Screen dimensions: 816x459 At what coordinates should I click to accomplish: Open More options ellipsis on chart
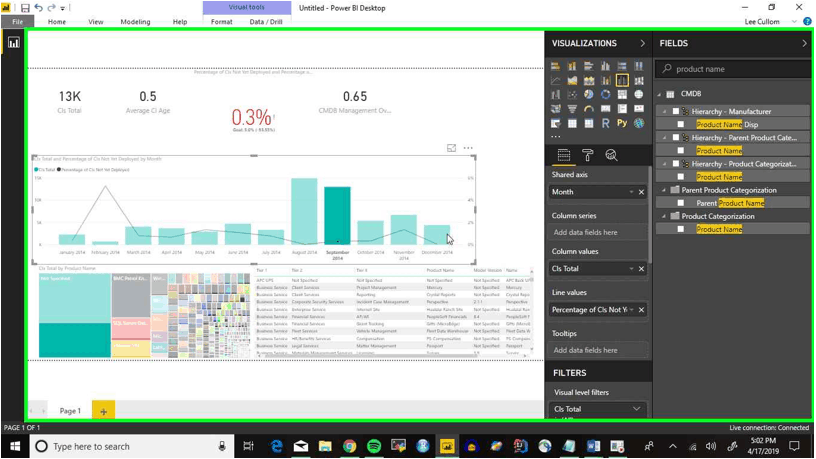pos(468,148)
